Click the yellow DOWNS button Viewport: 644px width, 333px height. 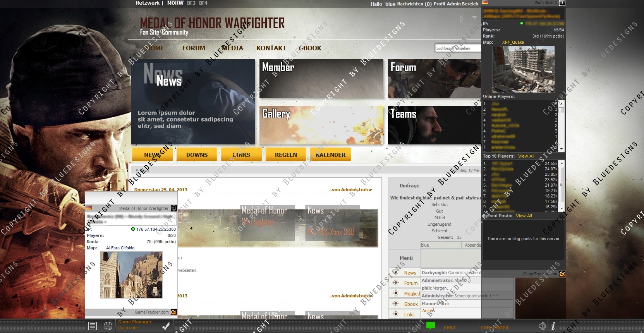(197, 154)
